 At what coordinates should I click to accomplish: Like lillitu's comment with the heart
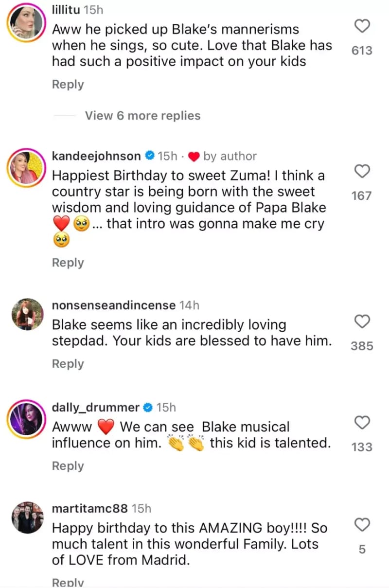tap(362, 26)
